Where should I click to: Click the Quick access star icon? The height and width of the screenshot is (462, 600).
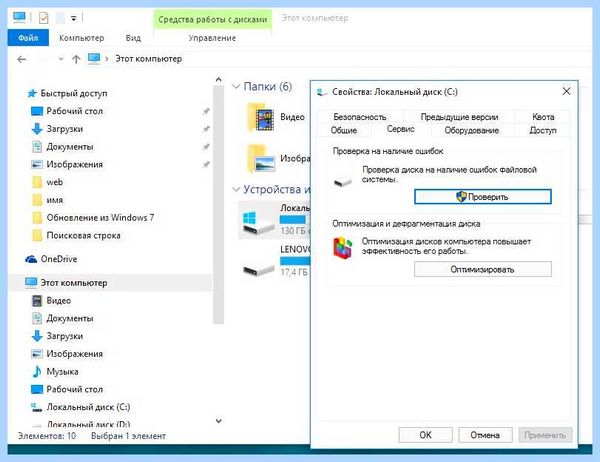point(32,93)
